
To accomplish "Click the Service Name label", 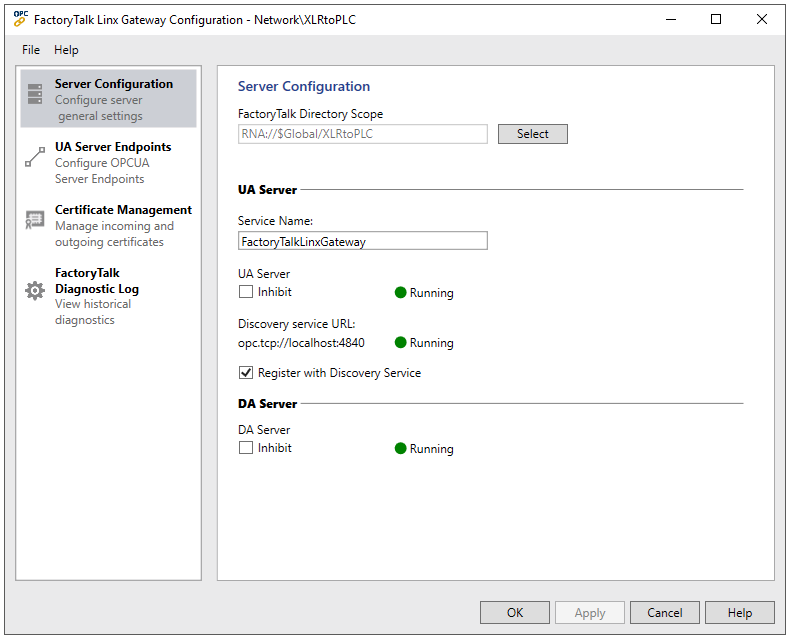I will click(275, 220).
